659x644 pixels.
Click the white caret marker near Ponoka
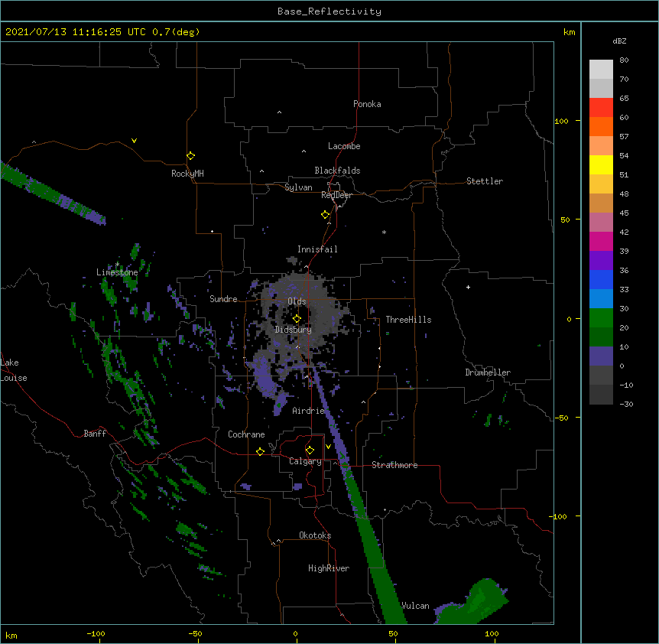coord(279,112)
